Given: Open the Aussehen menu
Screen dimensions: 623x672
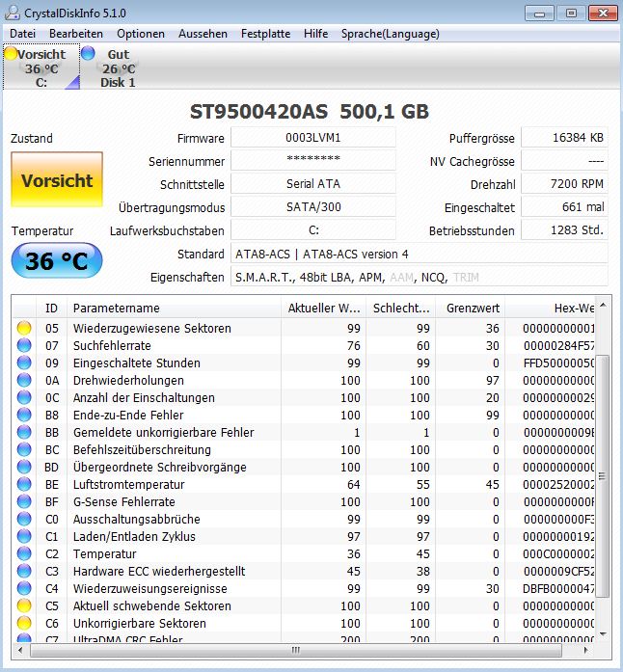Looking at the screenshot, I should pyautogui.click(x=203, y=34).
